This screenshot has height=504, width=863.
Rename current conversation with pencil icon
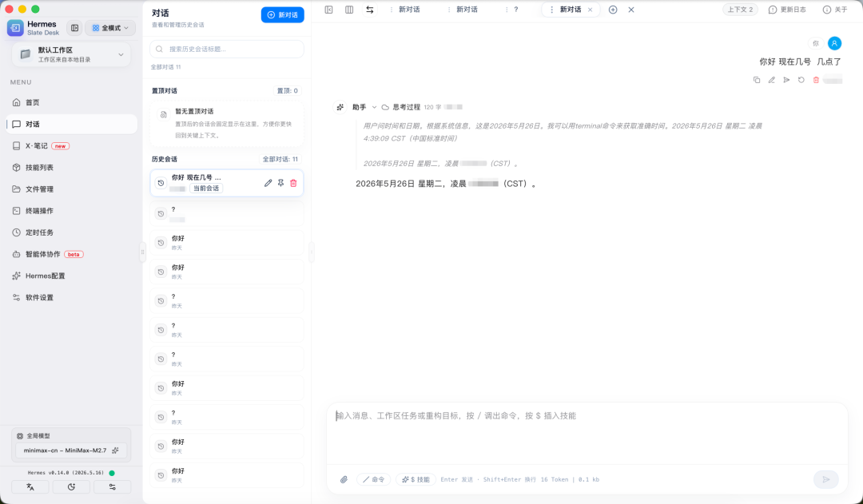tap(268, 183)
